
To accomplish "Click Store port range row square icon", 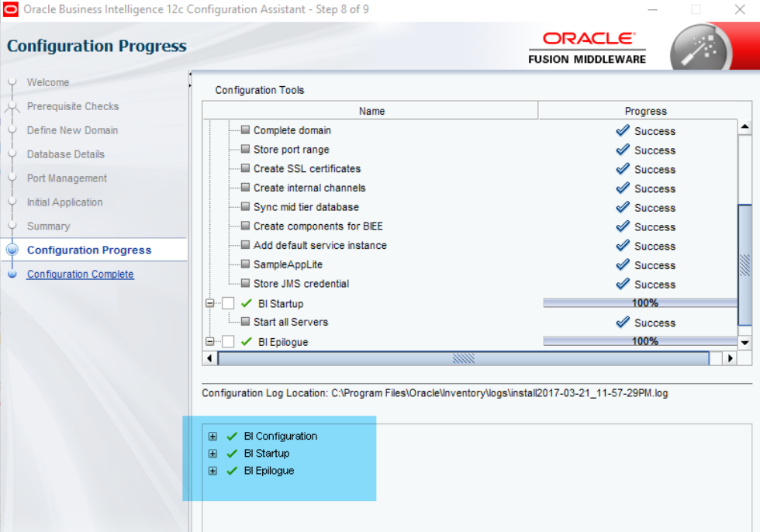I will click(245, 149).
